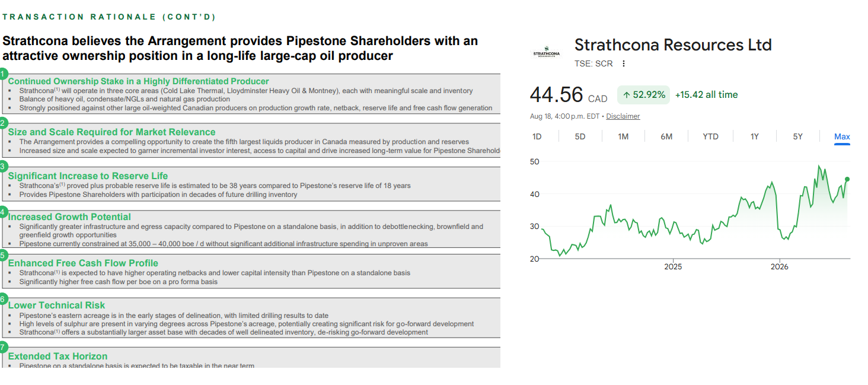The image size is (868, 385).
Task: Click the green number 7 circle badge
Action: 2,347
